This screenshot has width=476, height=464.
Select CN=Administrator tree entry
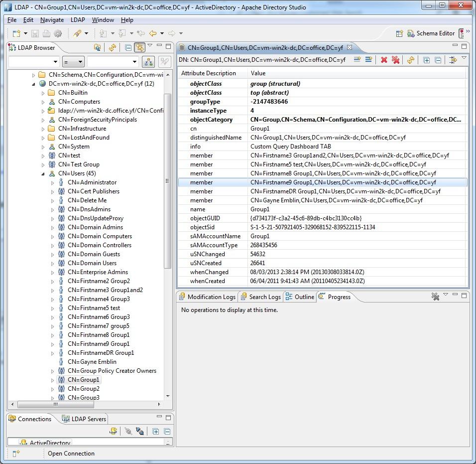point(92,182)
